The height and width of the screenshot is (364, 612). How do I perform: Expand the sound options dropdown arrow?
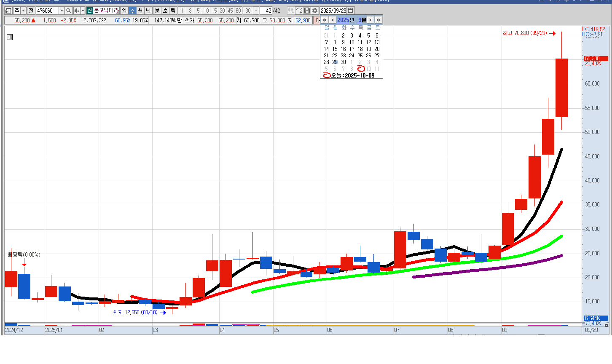click(83, 11)
